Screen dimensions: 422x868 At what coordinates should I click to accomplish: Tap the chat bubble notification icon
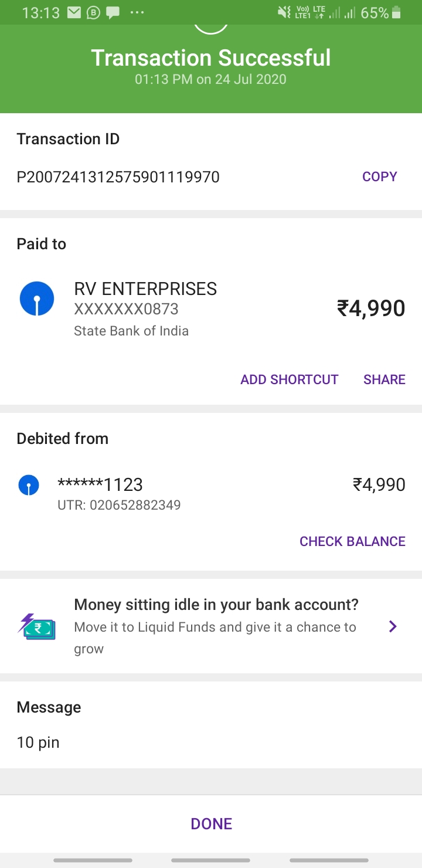coord(113,12)
